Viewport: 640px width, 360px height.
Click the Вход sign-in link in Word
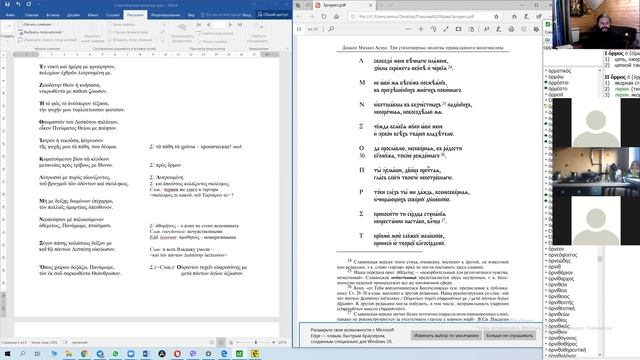click(x=247, y=15)
